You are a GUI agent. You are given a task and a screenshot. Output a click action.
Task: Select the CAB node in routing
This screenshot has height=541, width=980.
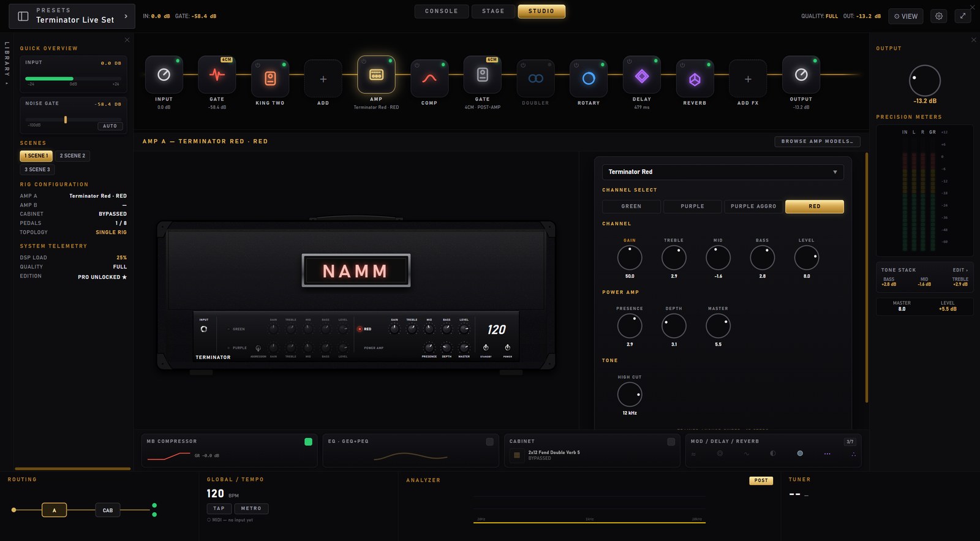click(108, 510)
